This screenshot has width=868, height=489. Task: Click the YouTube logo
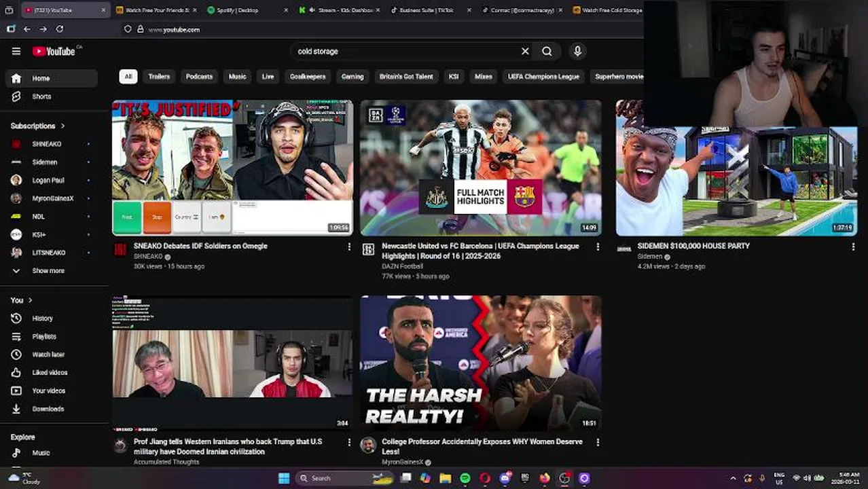coord(54,51)
